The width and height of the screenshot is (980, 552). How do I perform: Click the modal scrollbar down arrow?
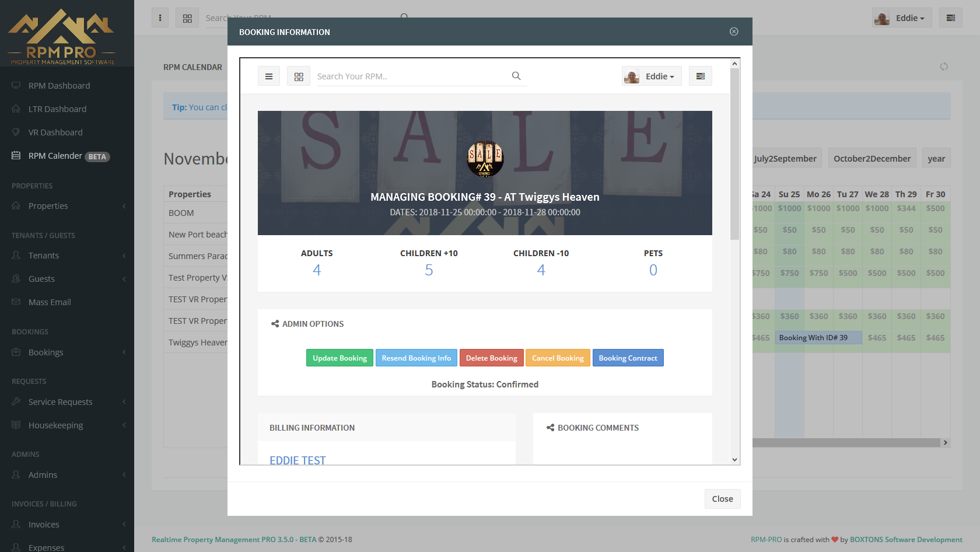coord(734,460)
